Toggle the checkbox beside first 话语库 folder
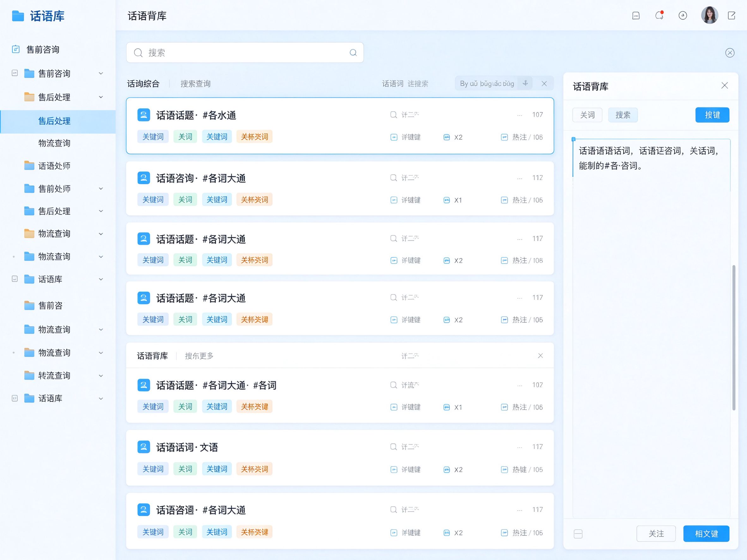 [x=15, y=279]
